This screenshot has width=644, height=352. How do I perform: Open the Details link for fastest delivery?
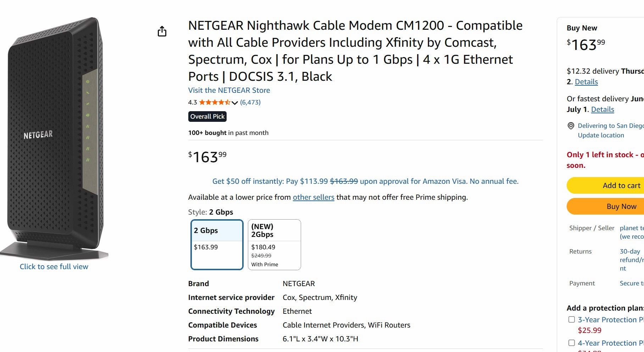pyautogui.click(x=603, y=109)
